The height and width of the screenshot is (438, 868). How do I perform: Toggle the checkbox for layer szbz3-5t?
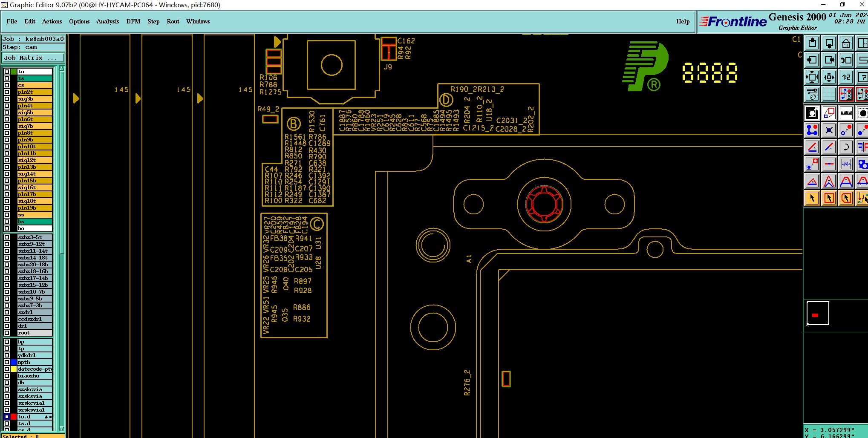7,237
